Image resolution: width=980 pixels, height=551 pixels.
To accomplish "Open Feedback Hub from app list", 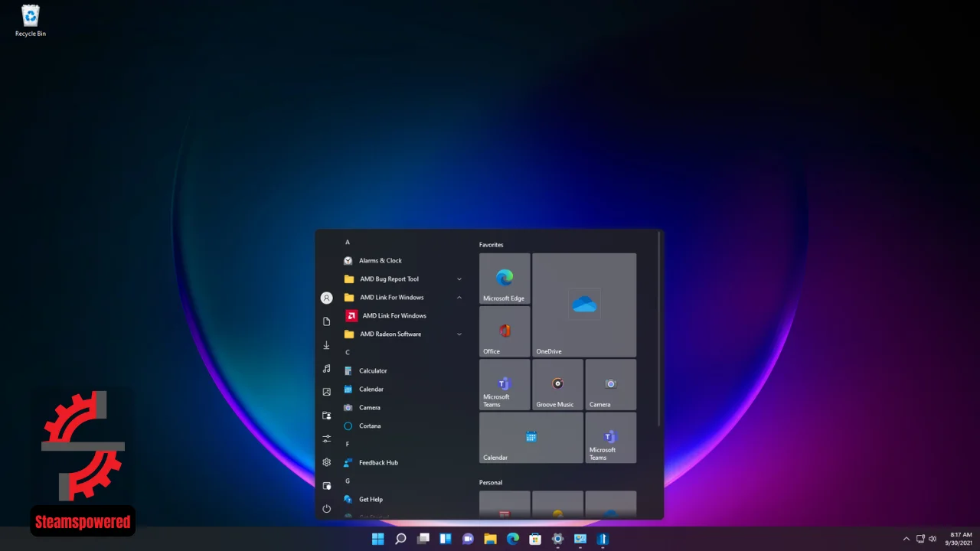I will [403, 463].
